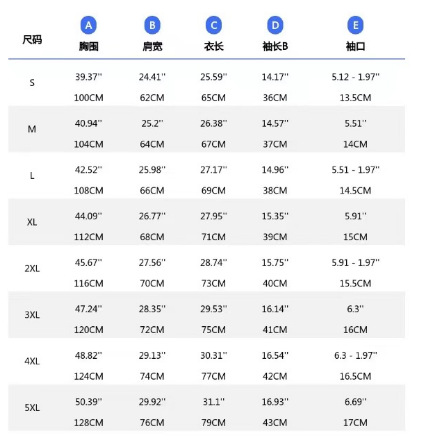Choose the XL size row label

(x=32, y=222)
